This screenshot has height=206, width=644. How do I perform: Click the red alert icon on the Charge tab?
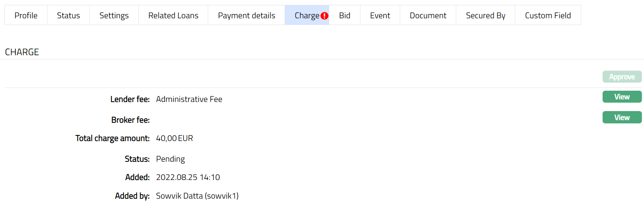324,16
